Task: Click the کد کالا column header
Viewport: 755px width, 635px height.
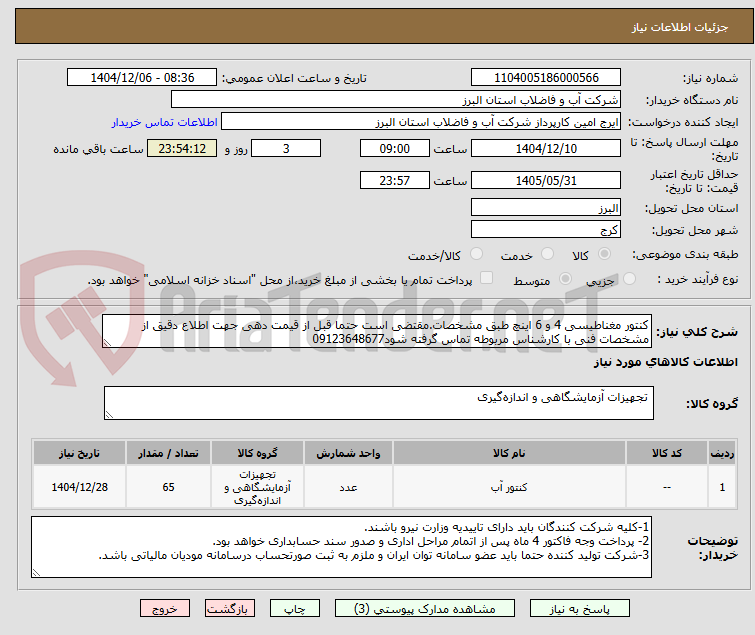Action: click(x=667, y=453)
